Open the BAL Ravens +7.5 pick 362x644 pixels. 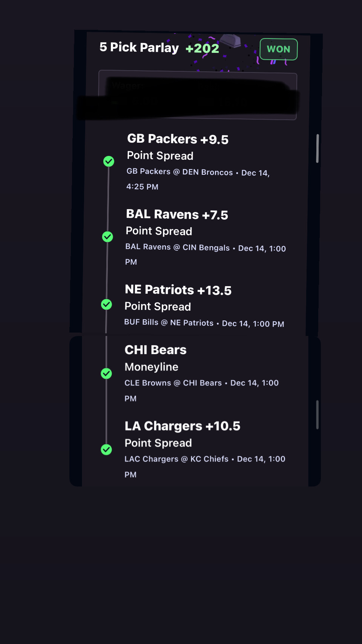tap(177, 215)
